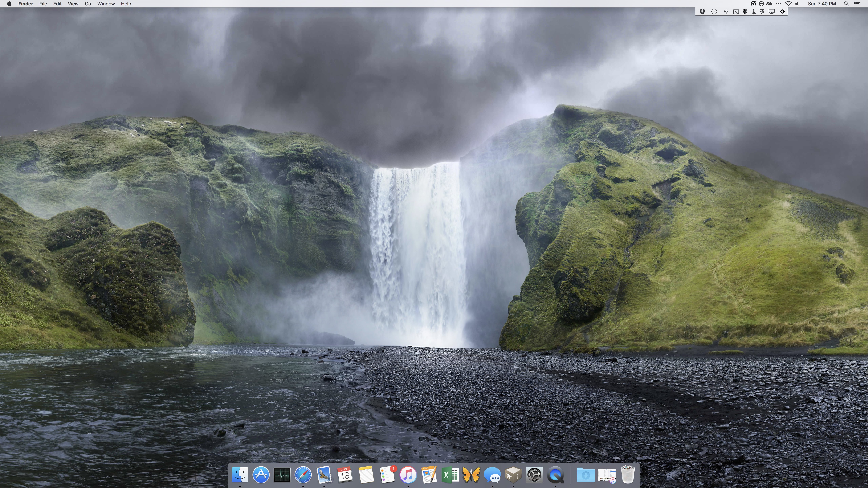Toggle the Bartender three-dots icon
Viewport: 868px width, 488px height.
pos(778,4)
